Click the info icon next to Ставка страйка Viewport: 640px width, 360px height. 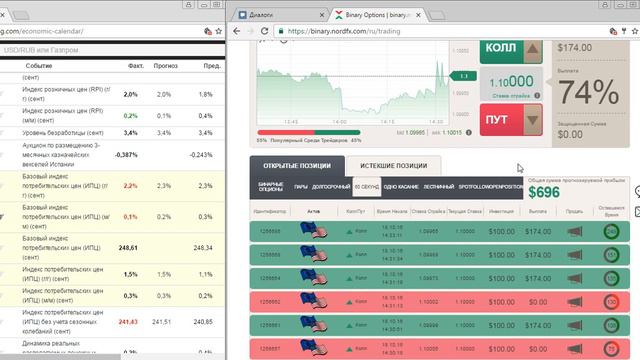pos(537,96)
